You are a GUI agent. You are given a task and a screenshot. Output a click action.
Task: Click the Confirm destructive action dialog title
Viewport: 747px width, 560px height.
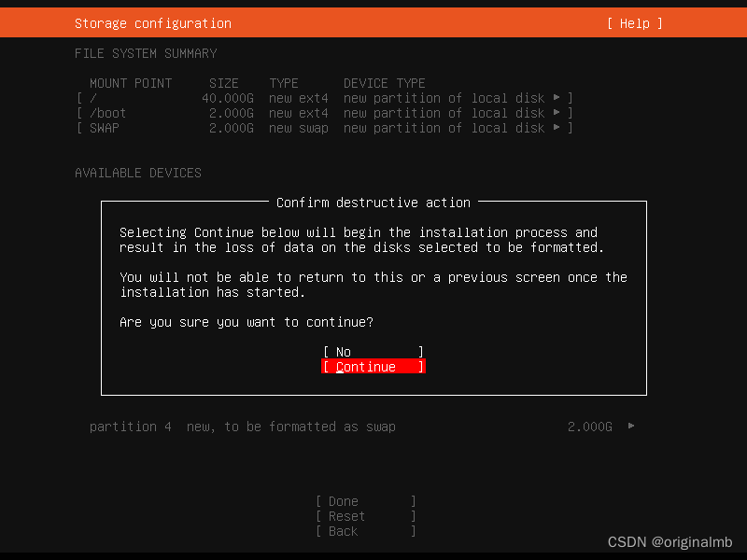(373, 202)
